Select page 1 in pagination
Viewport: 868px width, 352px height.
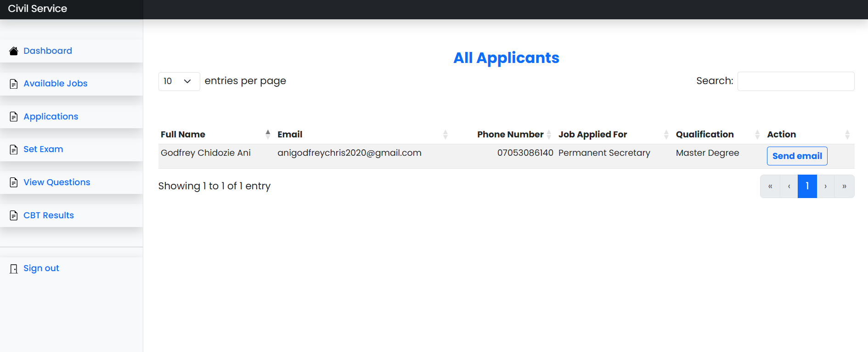[x=807, y=186]
